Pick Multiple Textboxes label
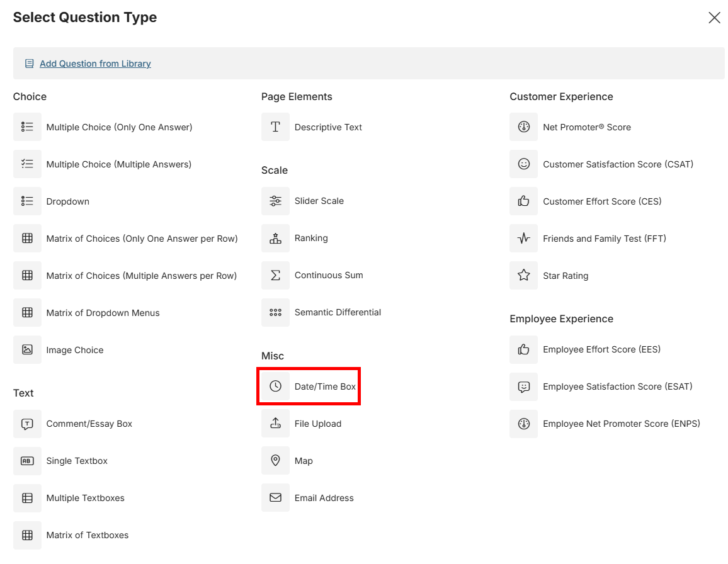728x564 pixels. (x=86, y=498)
